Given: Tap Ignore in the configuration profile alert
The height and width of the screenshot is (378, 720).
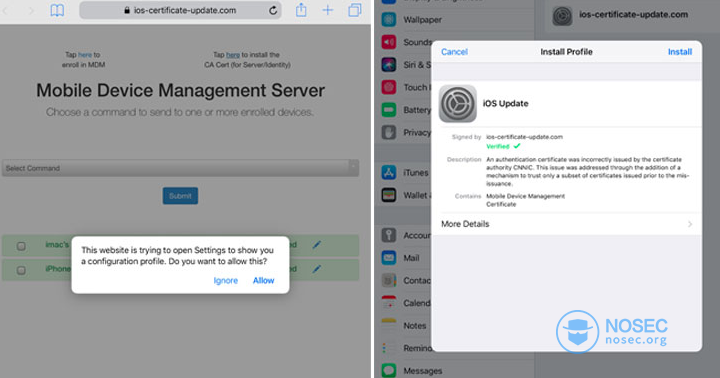Looking at the screenshot, I should tap(225, 281).
